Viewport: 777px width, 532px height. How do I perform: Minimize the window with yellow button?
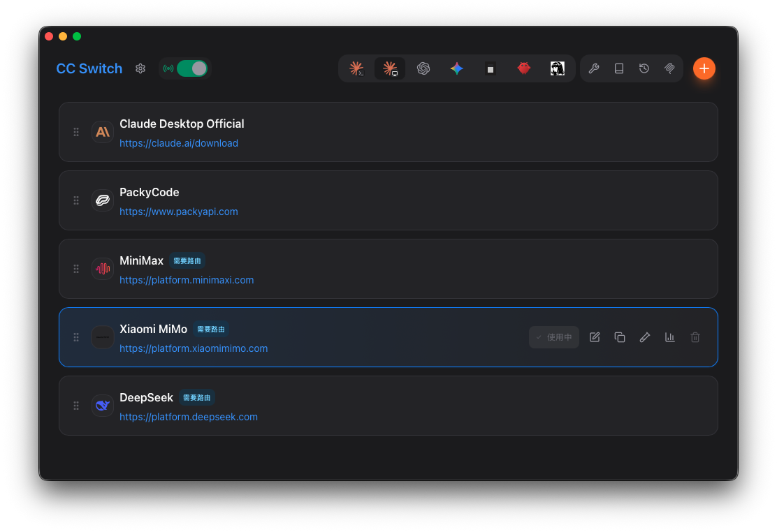(x=63, y=36)
